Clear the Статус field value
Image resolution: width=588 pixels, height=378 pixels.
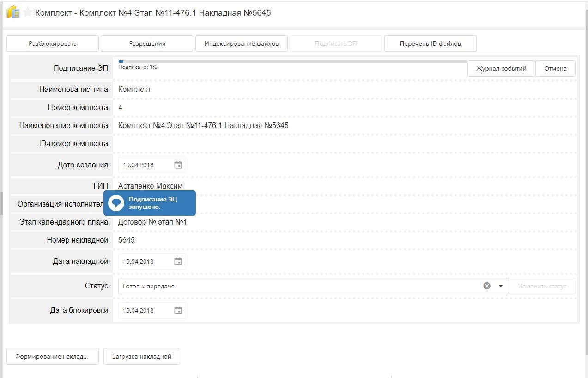point(487,286)
